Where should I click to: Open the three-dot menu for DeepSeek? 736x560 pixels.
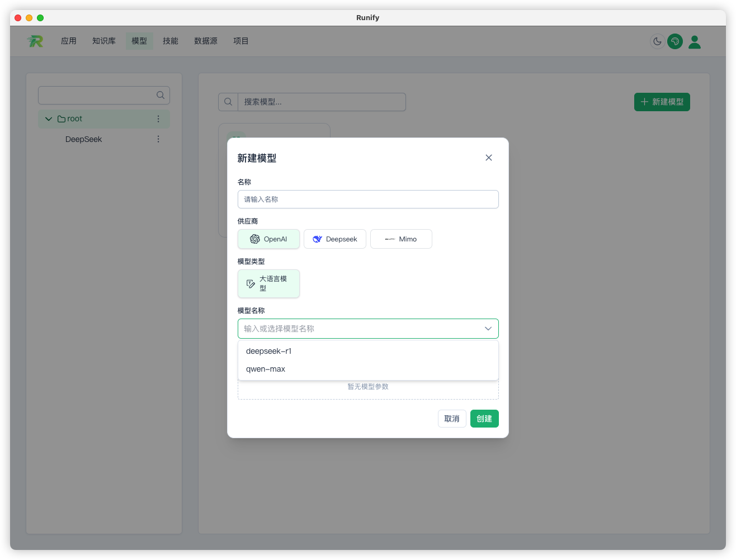click(x=158, y=139)
